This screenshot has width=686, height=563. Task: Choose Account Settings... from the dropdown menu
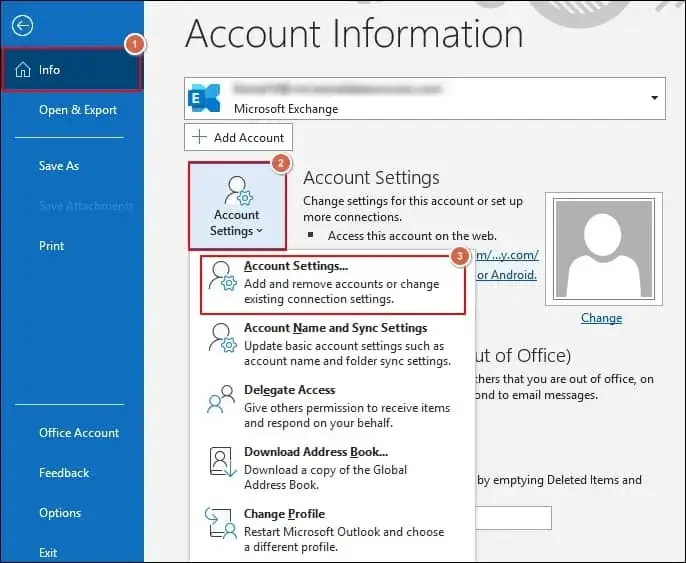click(333, 285)
